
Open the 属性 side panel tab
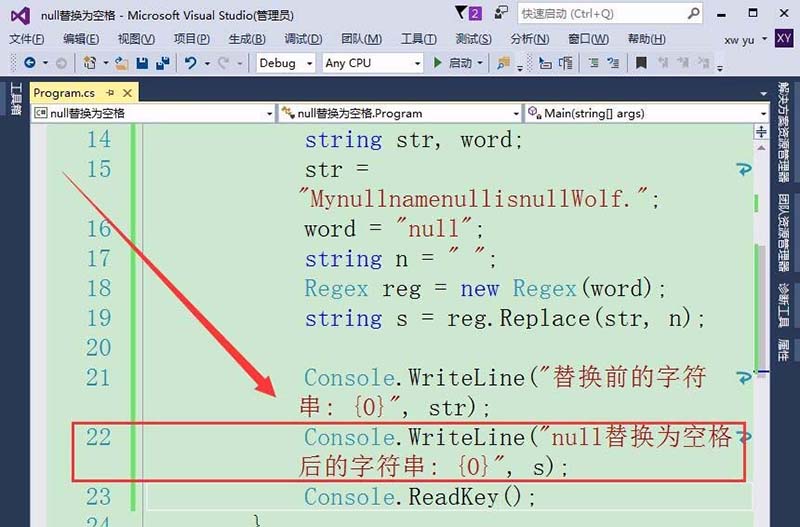(x=784, y=349)
